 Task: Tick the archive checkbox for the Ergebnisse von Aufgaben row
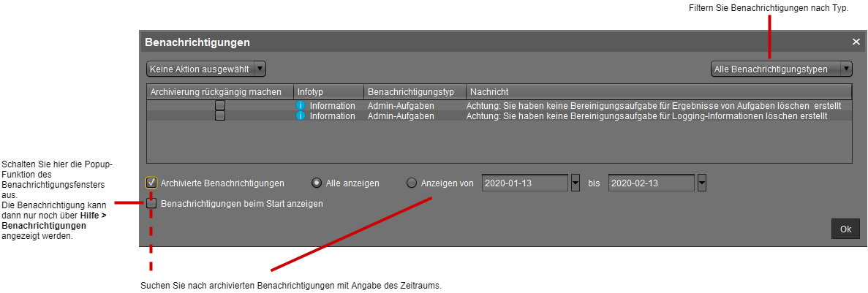tap(219, 106)
